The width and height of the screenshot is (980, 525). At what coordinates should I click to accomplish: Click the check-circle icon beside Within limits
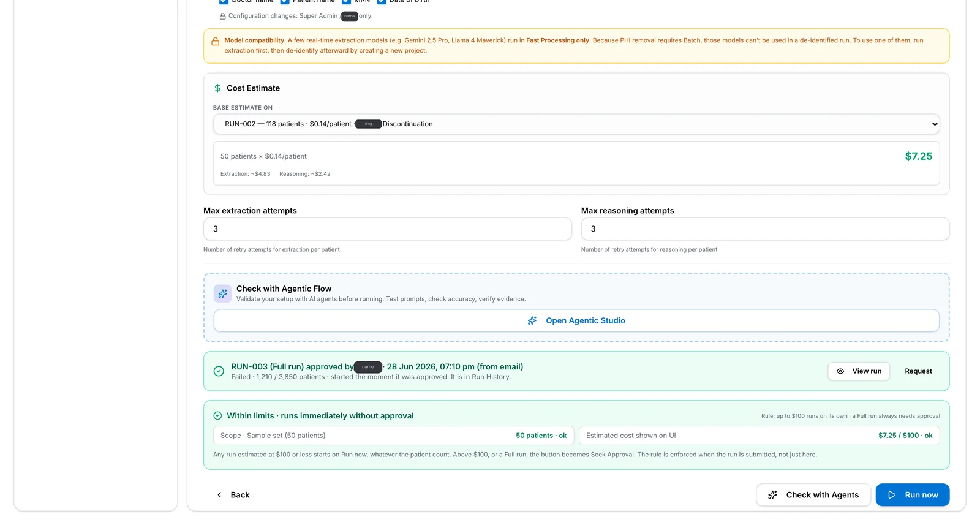[x=217, y=416]
